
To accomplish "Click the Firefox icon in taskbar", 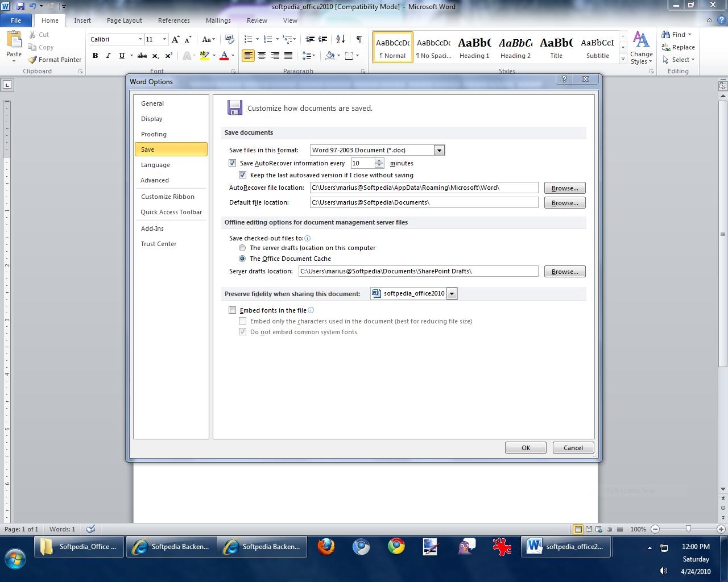I will pyautogui.click(x=326, y=547).
